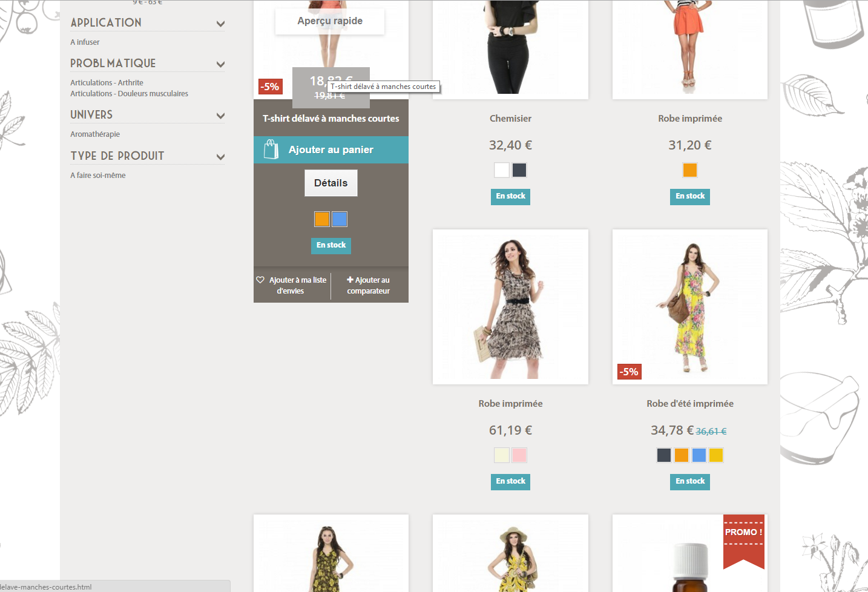Pick blue swatch under Robe d'été imprimée
The image size is (868, 592).
pos(699,455)
